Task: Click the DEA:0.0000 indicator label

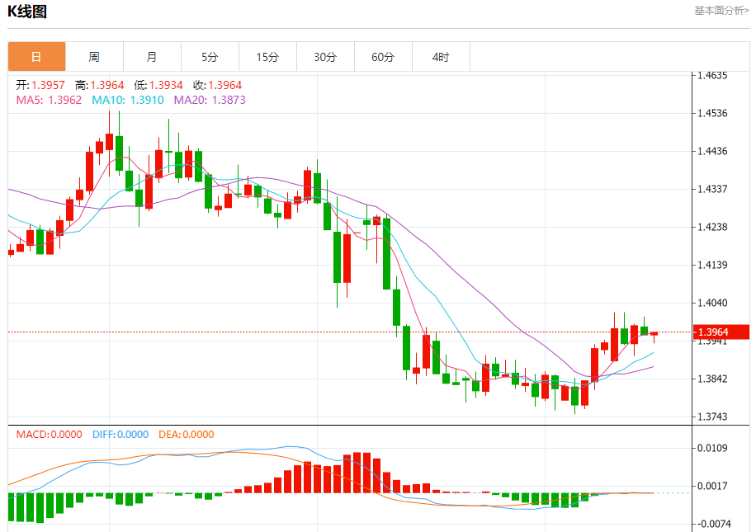Action: (x=186, y=435)
